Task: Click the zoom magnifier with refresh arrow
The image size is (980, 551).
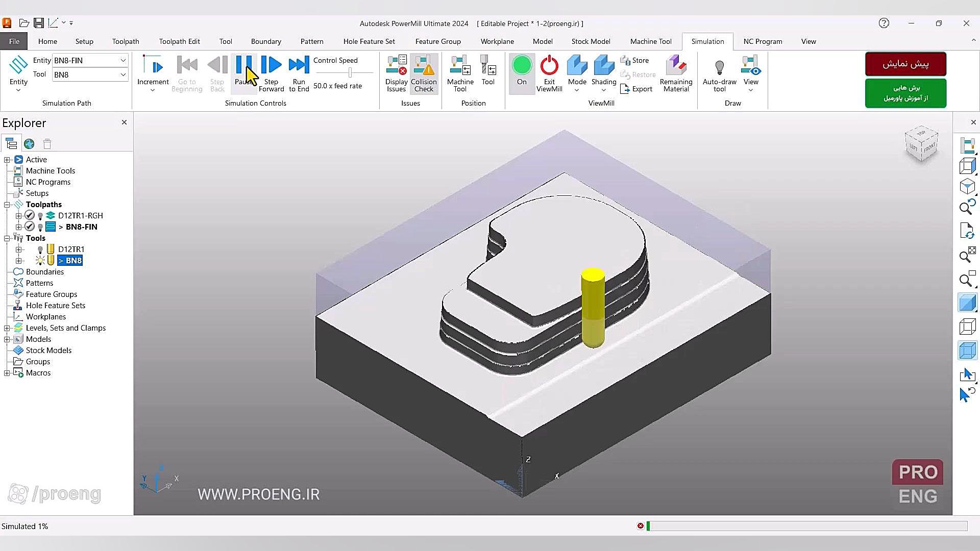Action: (x=967, y=207)
